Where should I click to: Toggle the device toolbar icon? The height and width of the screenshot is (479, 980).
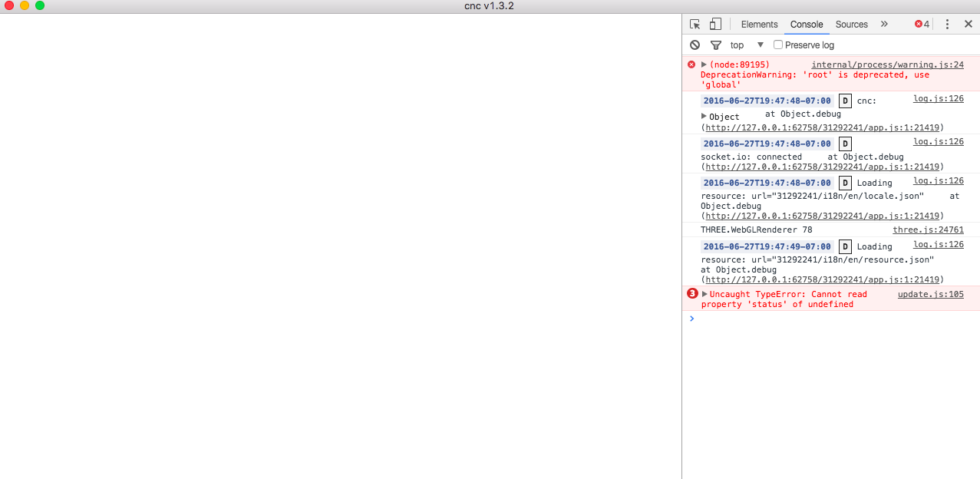pyautogui.click(x=715, y=25)
